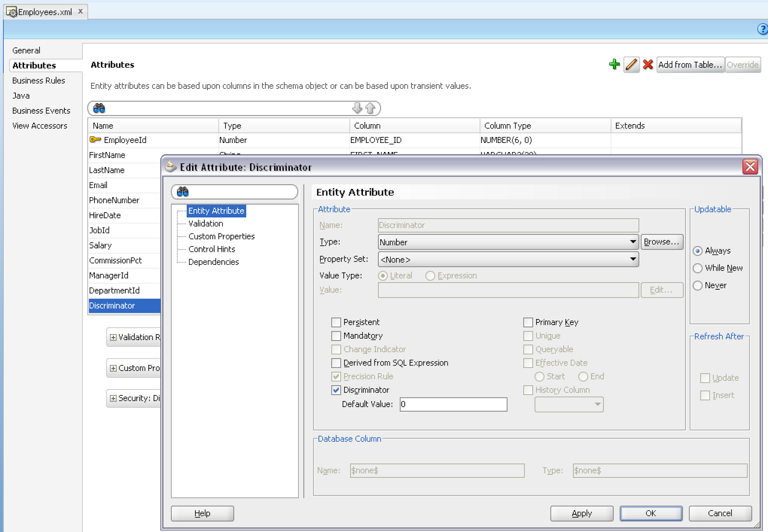
Task: Click the binoculars search icon in Attributes panel
Action: click(x=99, y=108)
